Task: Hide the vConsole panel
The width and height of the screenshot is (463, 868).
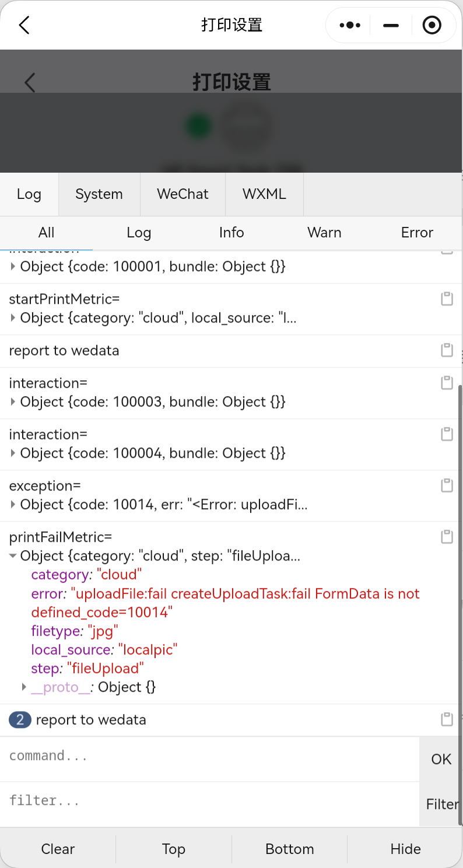Action: point(405,849)
